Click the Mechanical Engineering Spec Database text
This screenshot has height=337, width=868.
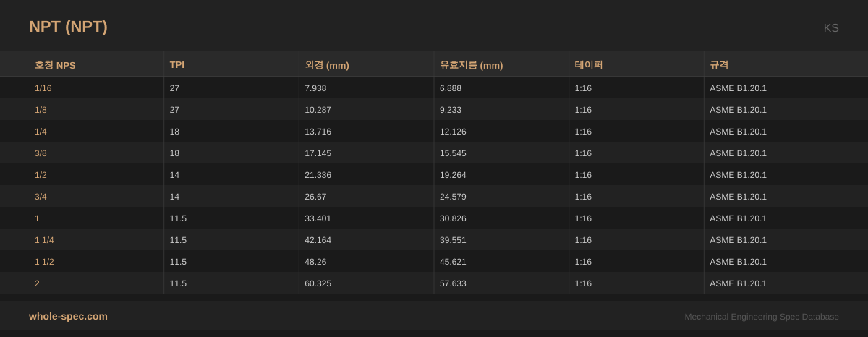pyautogui.click(x=762, y=317)
